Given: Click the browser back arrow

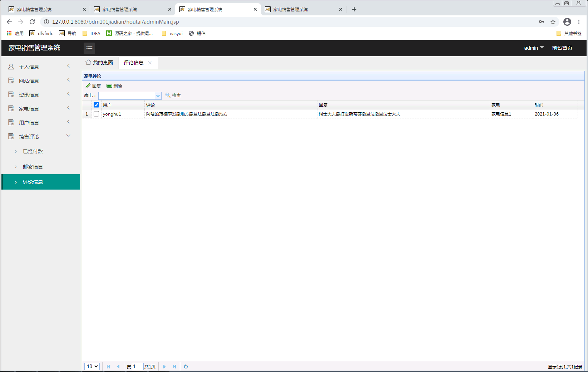Looking at the screenshot, I should point(9,22).
